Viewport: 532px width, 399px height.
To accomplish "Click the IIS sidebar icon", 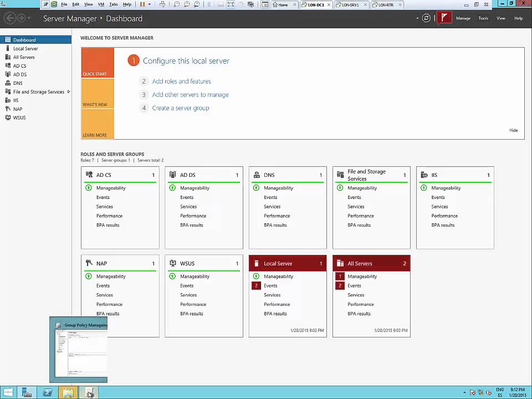I will pos(8,100).
